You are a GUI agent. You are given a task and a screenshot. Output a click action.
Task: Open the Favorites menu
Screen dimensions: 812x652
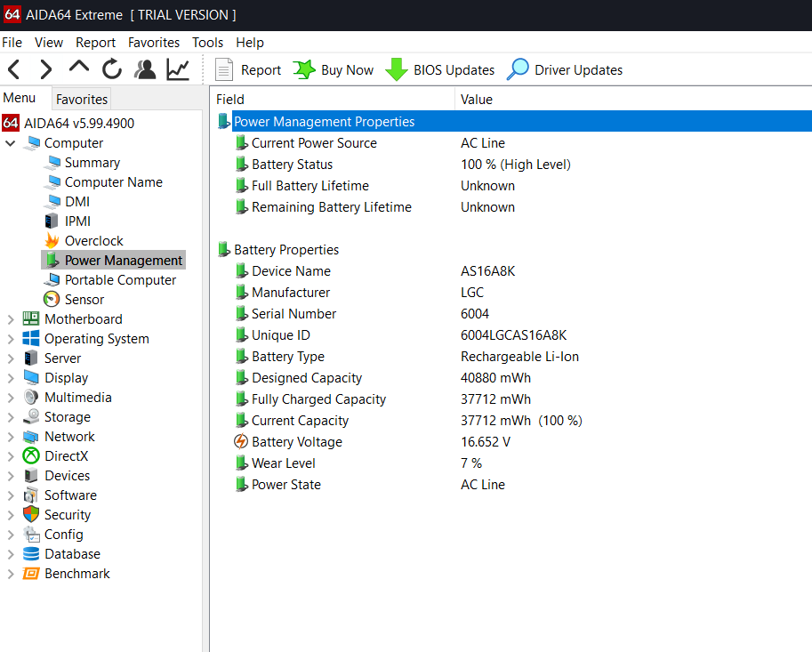click(153, 43)
